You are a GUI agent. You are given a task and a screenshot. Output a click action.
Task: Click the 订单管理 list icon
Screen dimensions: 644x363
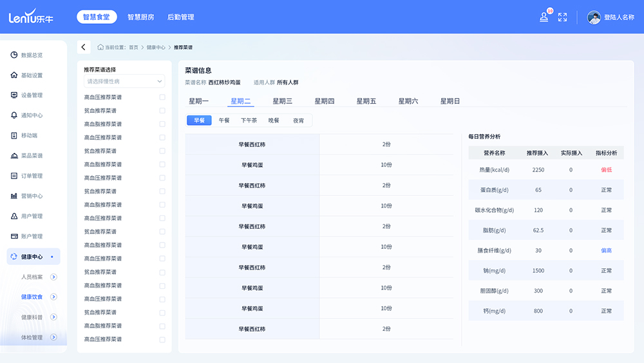14,175
